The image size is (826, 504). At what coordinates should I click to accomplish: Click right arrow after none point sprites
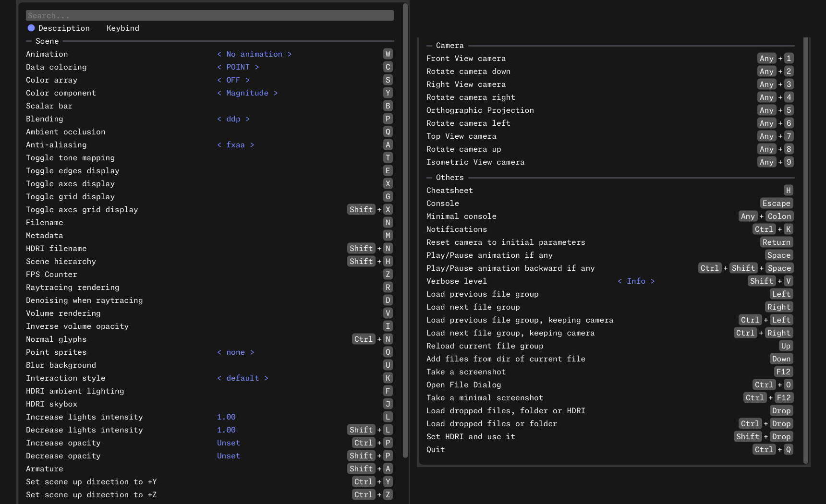coord(252,352)
